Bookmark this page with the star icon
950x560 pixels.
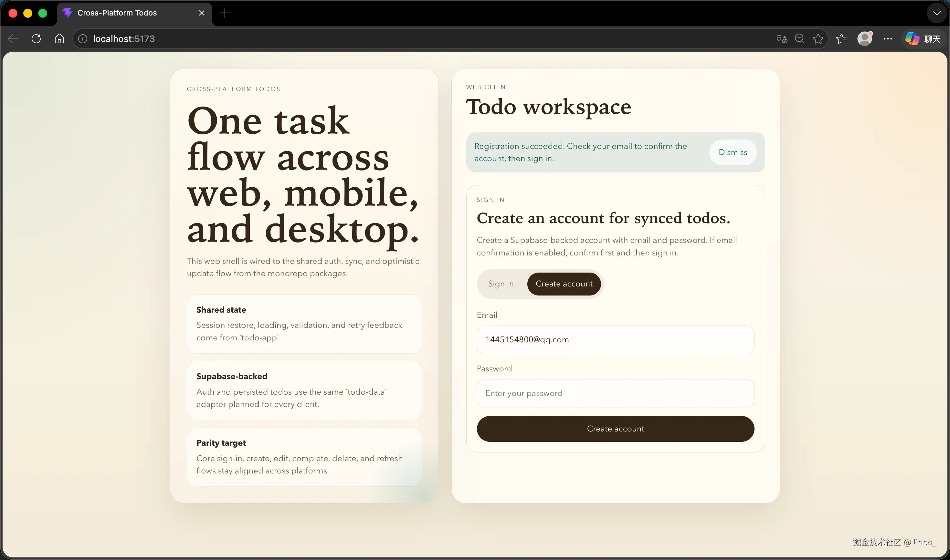click(818, 39)
